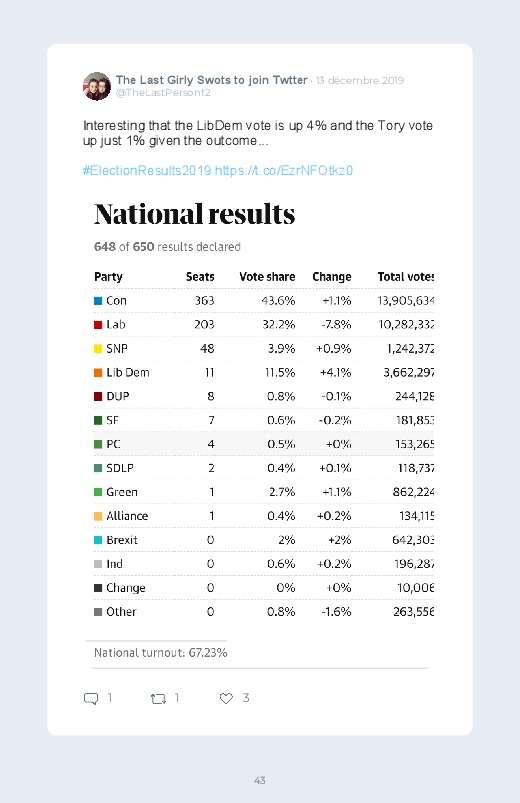Click the red Lab party color square

pos(98,325)
